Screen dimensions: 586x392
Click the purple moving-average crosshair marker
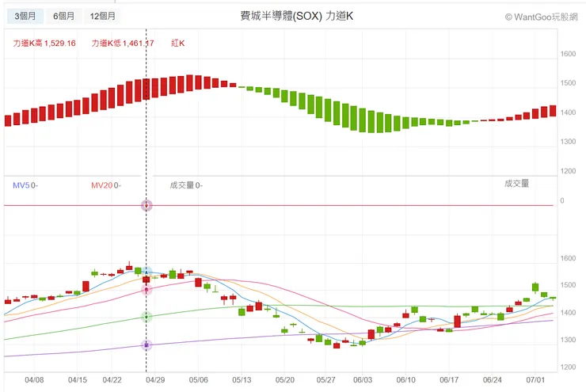pos(146,345)
